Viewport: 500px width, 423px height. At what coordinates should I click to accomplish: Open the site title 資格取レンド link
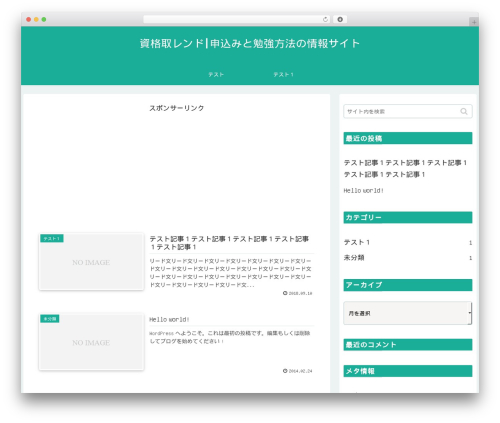pos(250,43)
